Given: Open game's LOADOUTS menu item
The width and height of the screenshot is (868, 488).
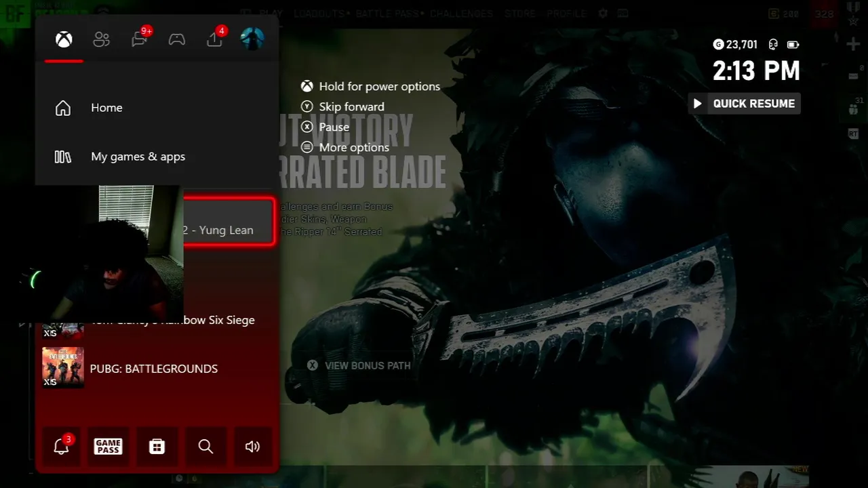Looking at the screenshot, I should pyautogui.click(x=319, y=14).
